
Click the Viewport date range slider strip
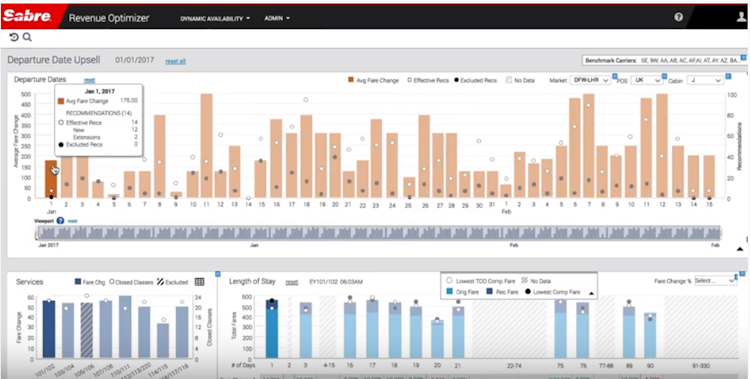pos(379,233)
